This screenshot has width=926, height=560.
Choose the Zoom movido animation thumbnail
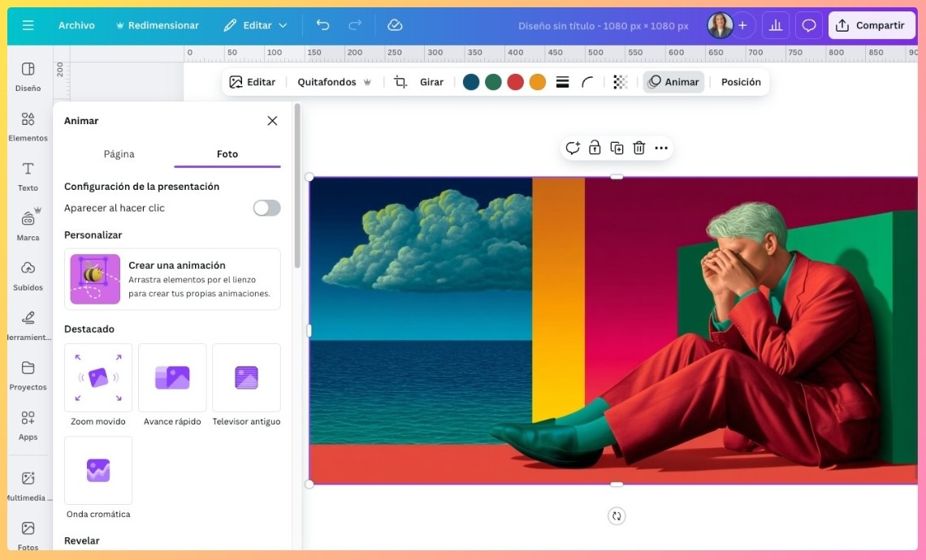[x=98, y=377]
